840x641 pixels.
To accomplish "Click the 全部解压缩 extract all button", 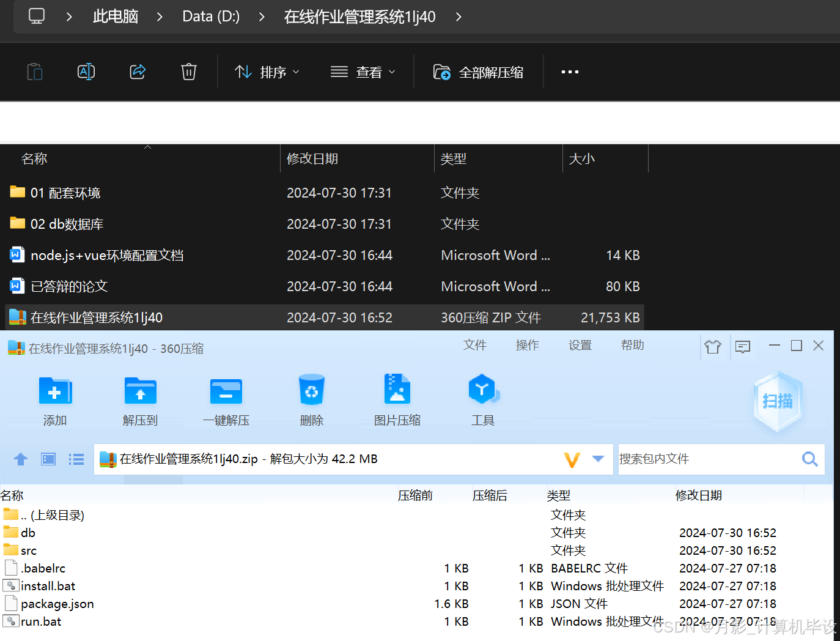I will (x=479, y=72).
